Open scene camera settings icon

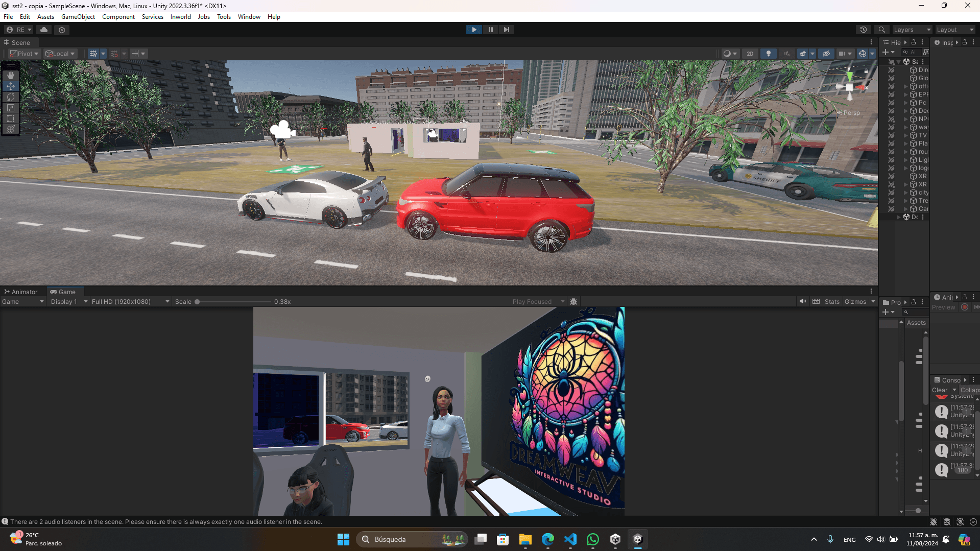tap(845, 54)
